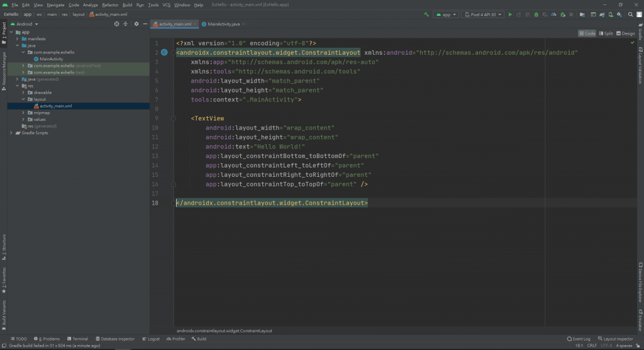Expand the values folder

(23, 119)
